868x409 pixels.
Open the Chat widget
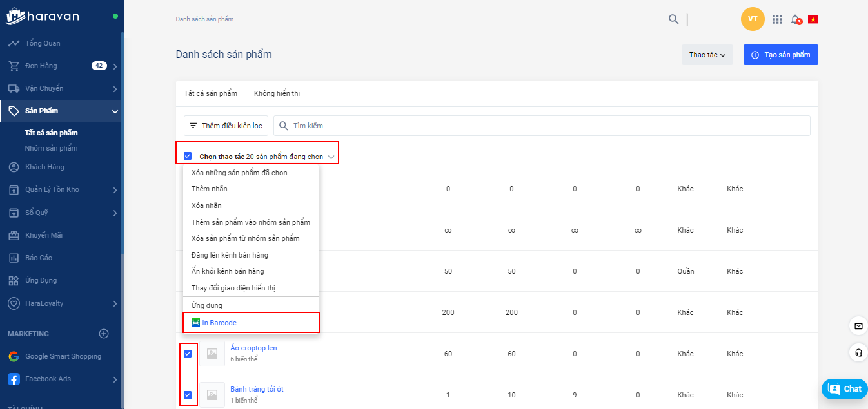(x=844, y=388)
